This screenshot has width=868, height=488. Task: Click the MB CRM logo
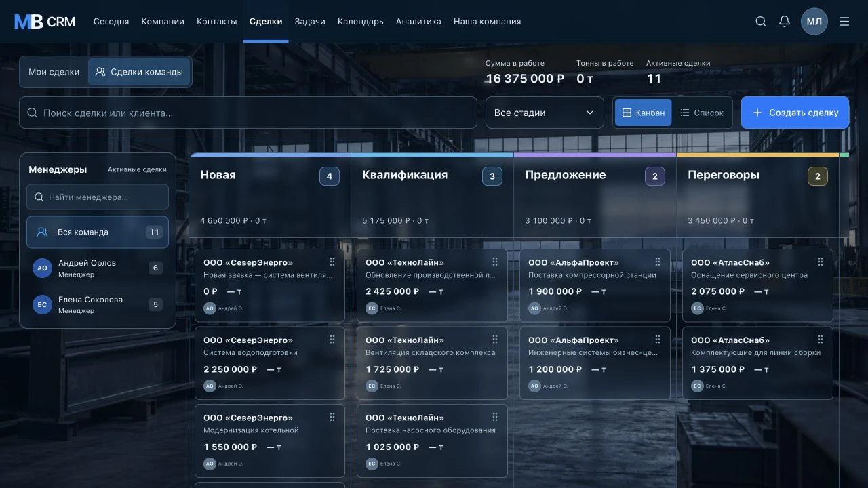click(x=45, y=22)
